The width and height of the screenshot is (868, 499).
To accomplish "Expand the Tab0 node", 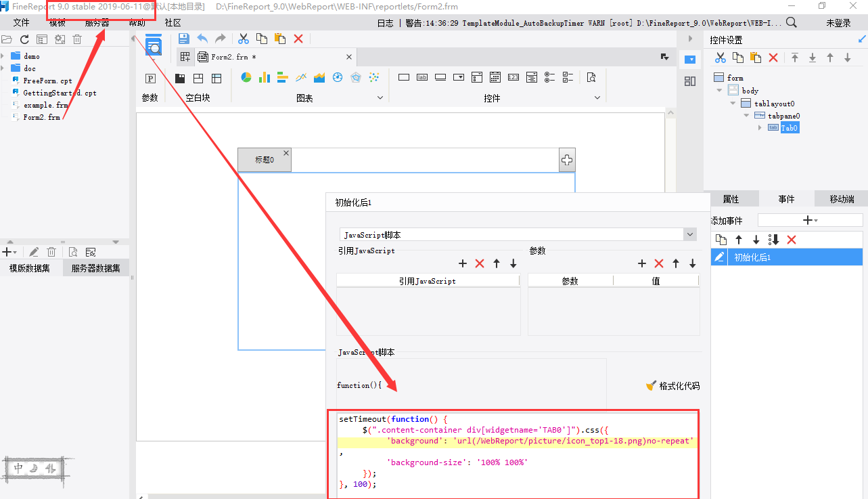I will (x=760, y=128).
